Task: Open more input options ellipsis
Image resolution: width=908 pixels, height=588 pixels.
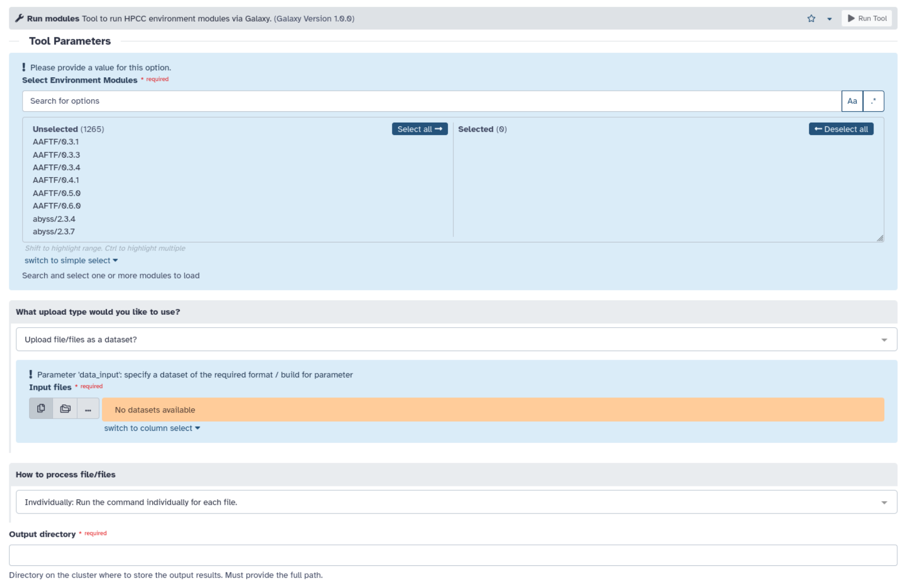Action: (88, 409)
